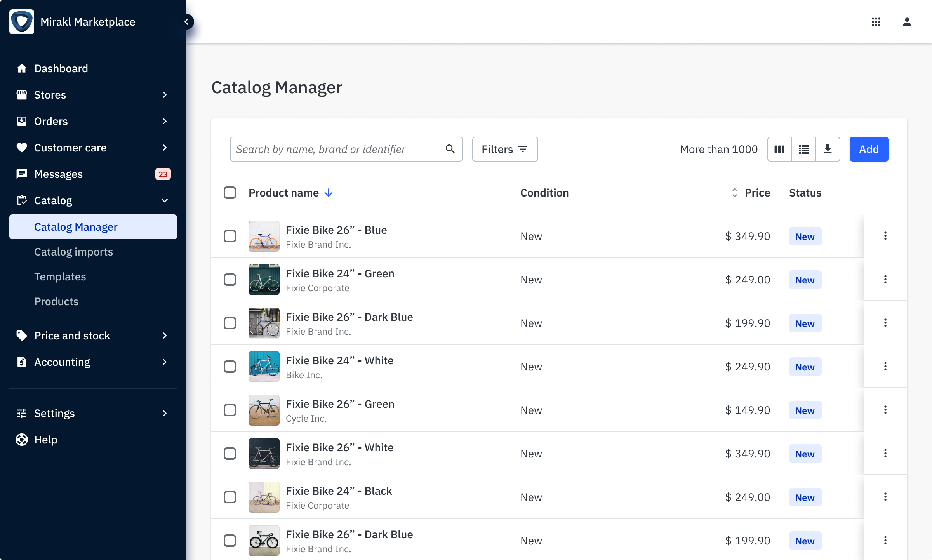Select checkbox for Fixie Bike 24” - White

point(230,367)
